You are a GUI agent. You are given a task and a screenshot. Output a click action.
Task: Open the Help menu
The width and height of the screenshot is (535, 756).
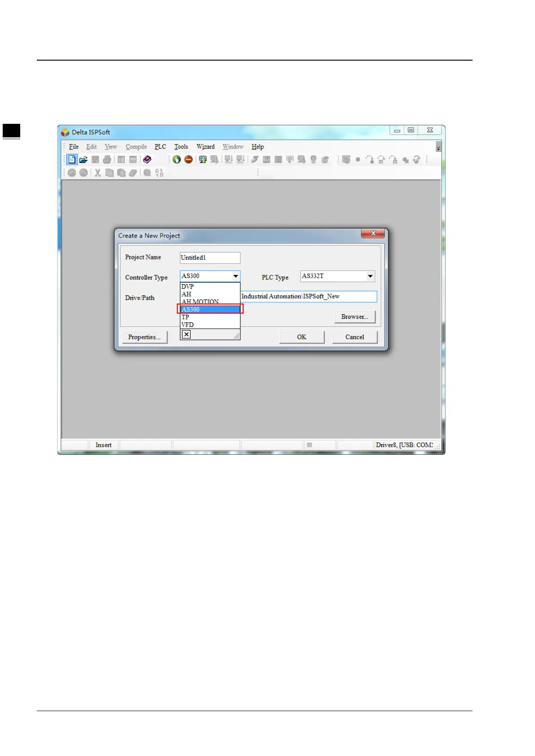257,147
